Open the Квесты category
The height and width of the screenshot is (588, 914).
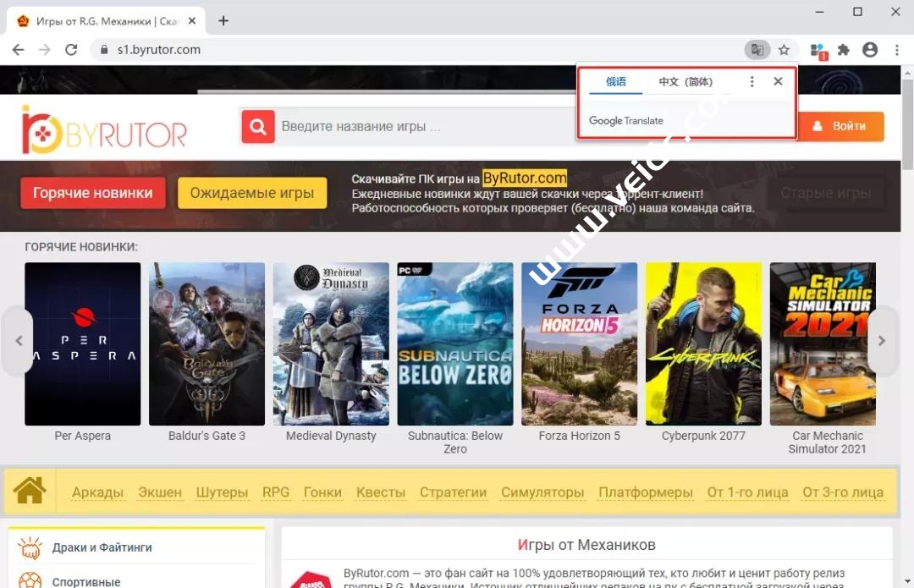pos(381,492)
